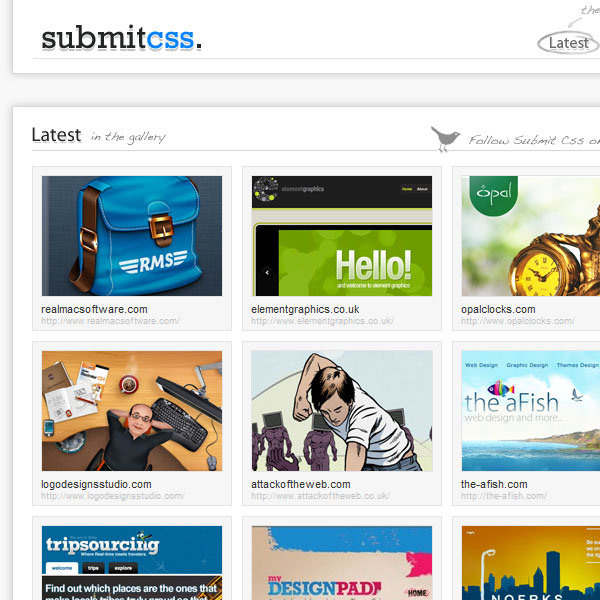This screenshot has height=600, width=600.
Task: Open the elementgraphics Hello! thumbnail
Action: pyautogui.click(x=342, y=236)
